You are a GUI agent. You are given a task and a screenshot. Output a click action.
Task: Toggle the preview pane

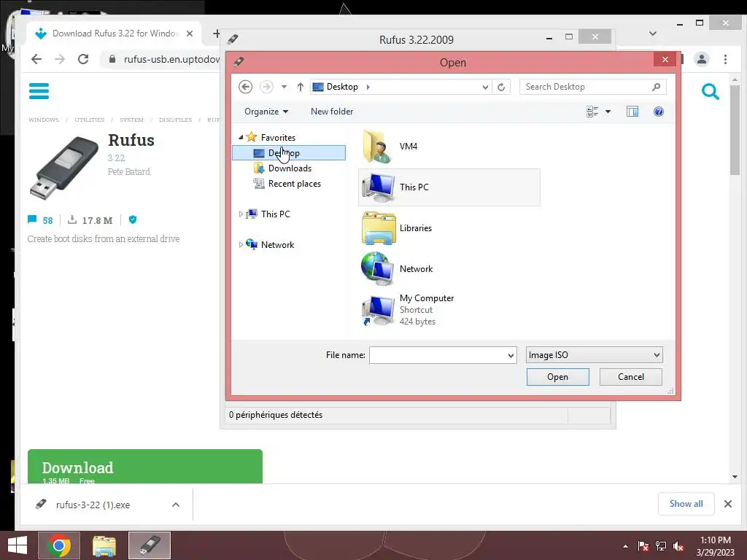click(632, 112)
